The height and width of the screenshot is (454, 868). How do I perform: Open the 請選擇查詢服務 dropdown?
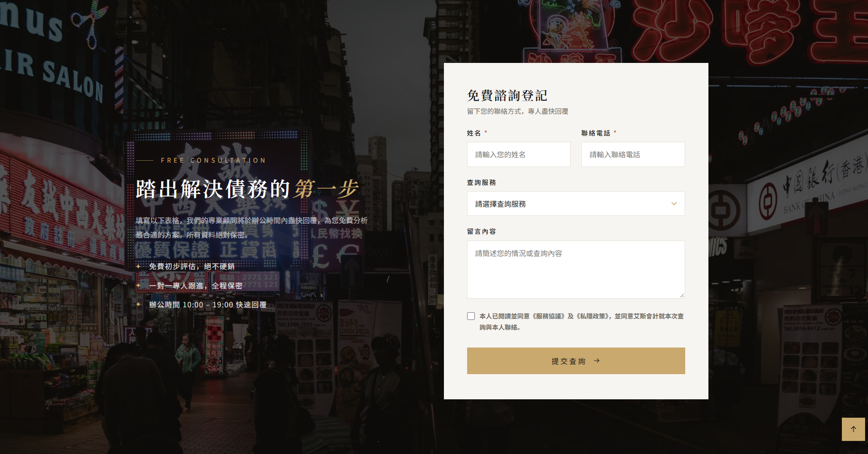click(576, 204)
